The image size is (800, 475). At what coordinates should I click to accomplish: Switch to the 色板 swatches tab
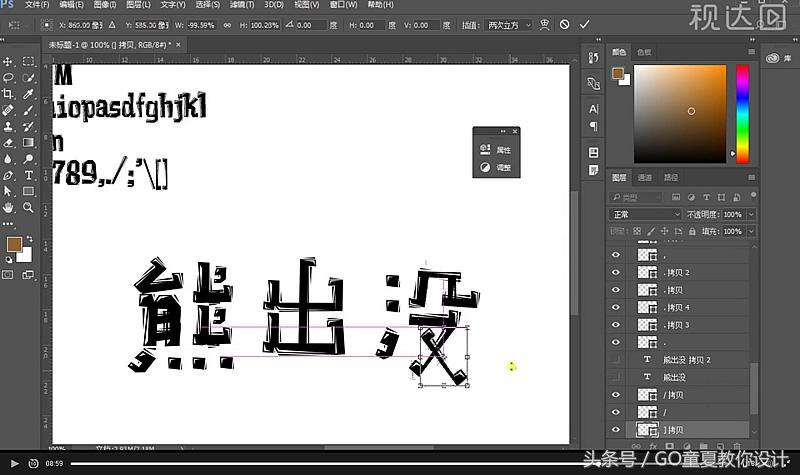644,52
